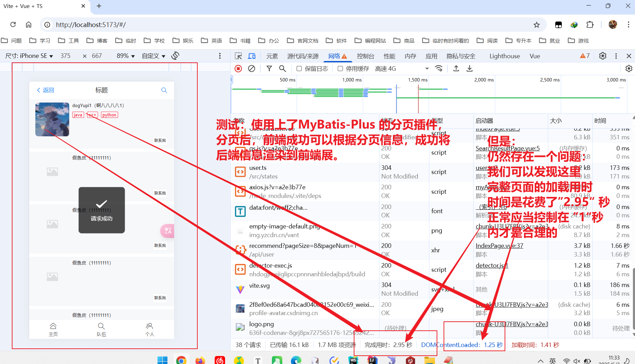The width and height of the screenshot is (635, 364).
Task: Clear the network log
Action: (252, 69)
